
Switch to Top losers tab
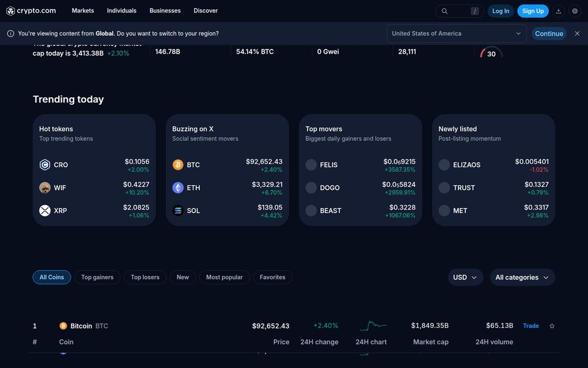[145, 277]
